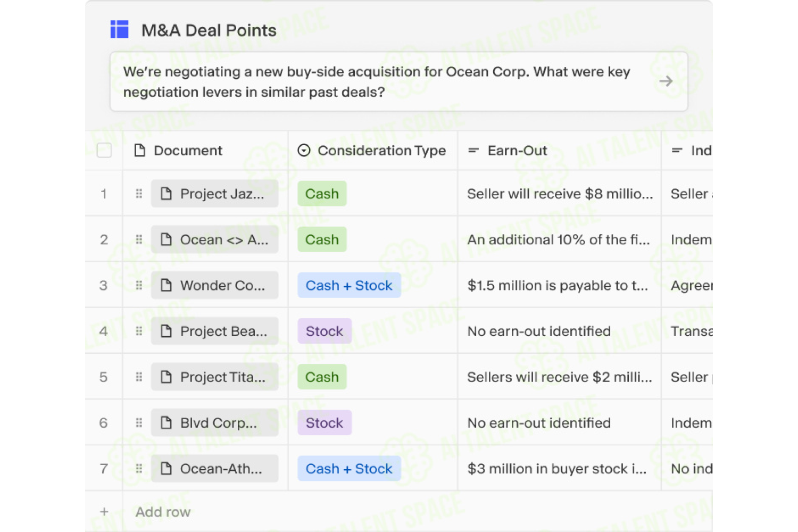Click the drag handle for Blvd Corp row

point(139,423)
